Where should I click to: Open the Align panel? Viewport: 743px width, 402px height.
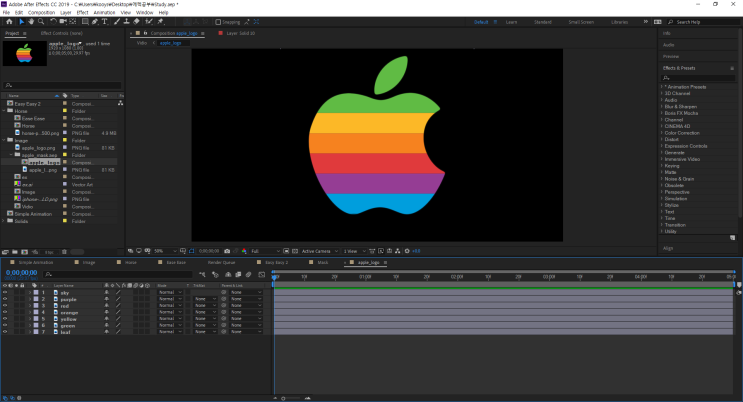[668, 248]
